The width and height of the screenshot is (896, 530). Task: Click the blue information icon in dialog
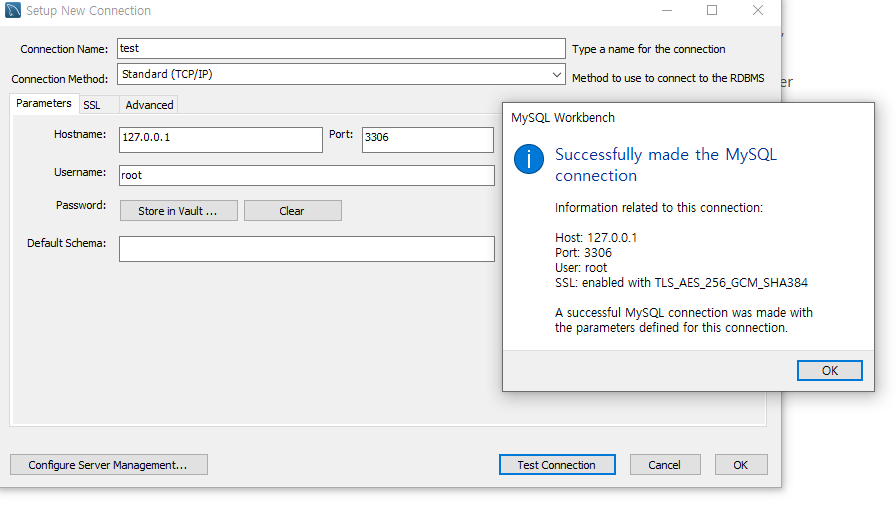pos(529,159)
